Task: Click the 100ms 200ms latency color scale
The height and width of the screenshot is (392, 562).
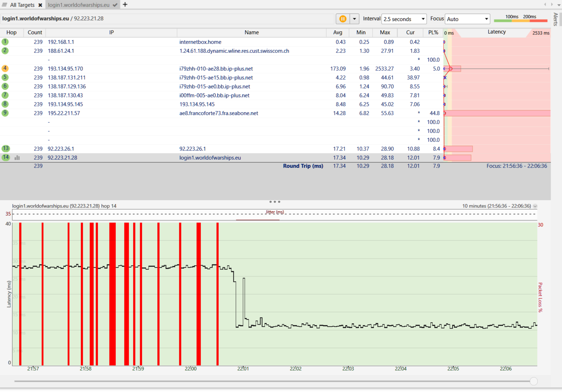Action: coord(520,19)
